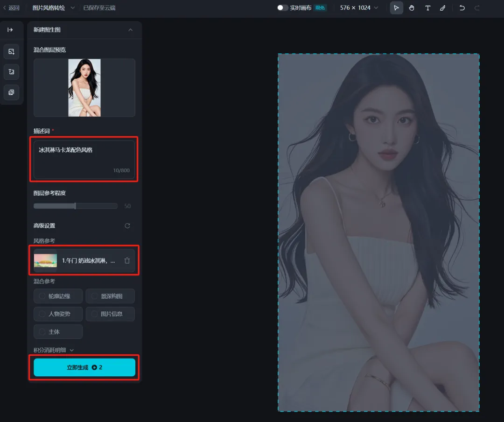Click the undo arrow icon

point(462,8)
